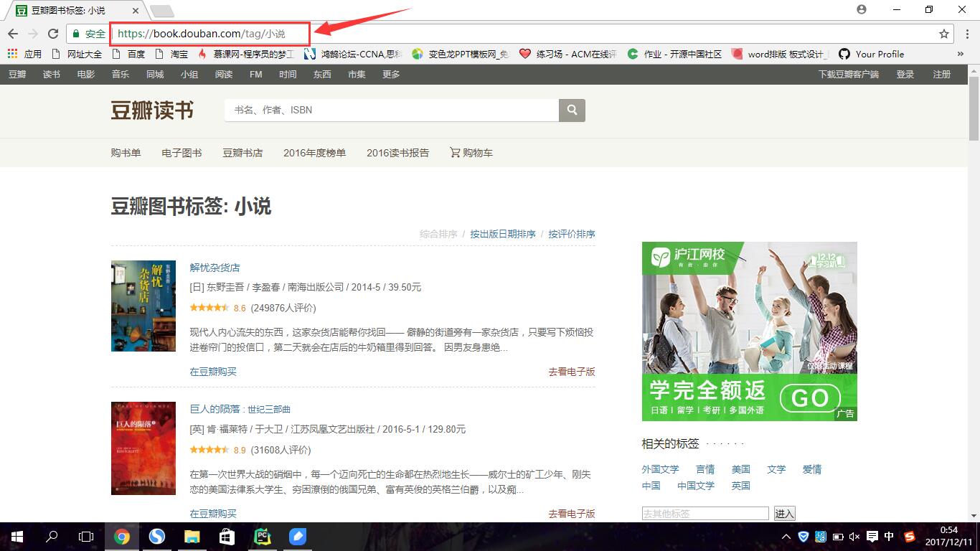
Task: Open the 应用 apps bookmark
Action: point(25,54)
